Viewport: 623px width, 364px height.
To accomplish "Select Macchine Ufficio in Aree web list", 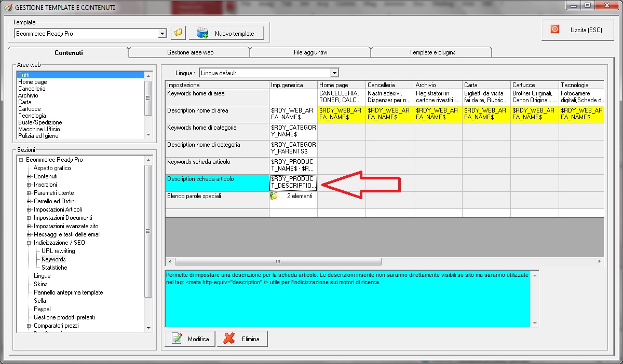I will point(80,129).
